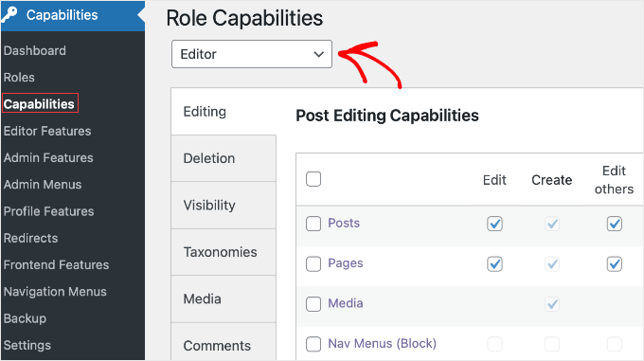Uncheck Edit capability for Pages
Screen dimensions: 644x361
pos(494,264)
